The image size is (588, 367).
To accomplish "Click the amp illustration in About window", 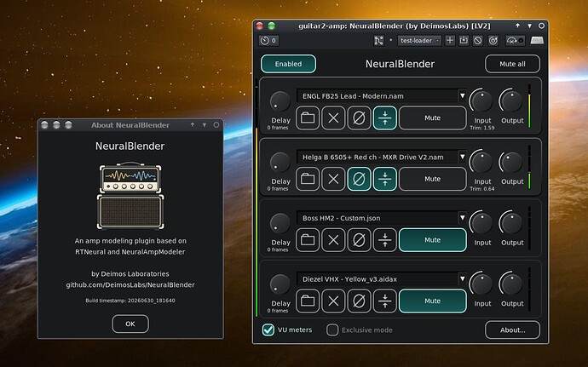I will [x=130, y=195].
